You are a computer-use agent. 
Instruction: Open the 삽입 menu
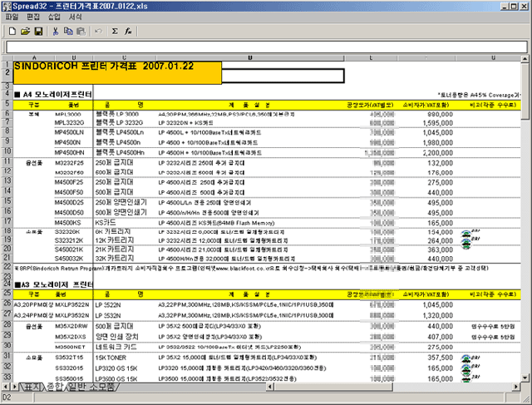[54, 17]
